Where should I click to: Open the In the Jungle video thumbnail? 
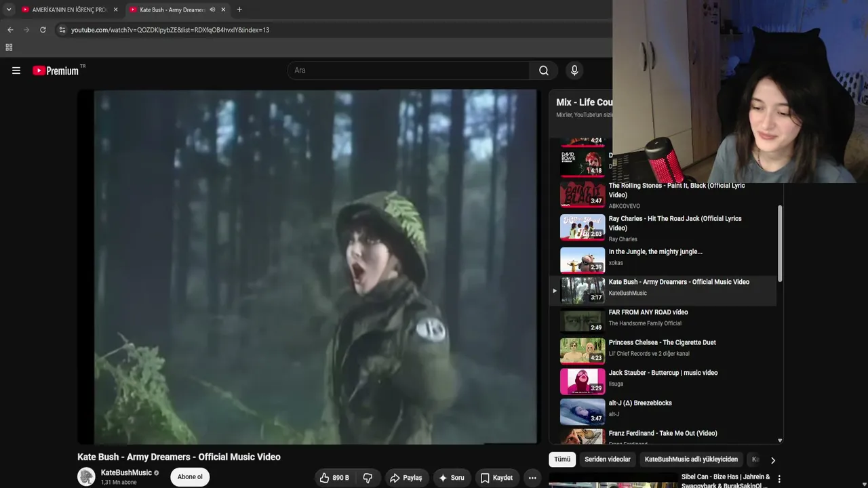coord(583,260)
